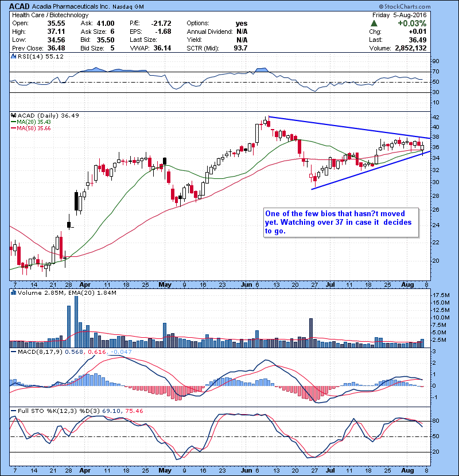Click the rising blue lower trendline
459x476 pixels.
[x=371, y=170]
